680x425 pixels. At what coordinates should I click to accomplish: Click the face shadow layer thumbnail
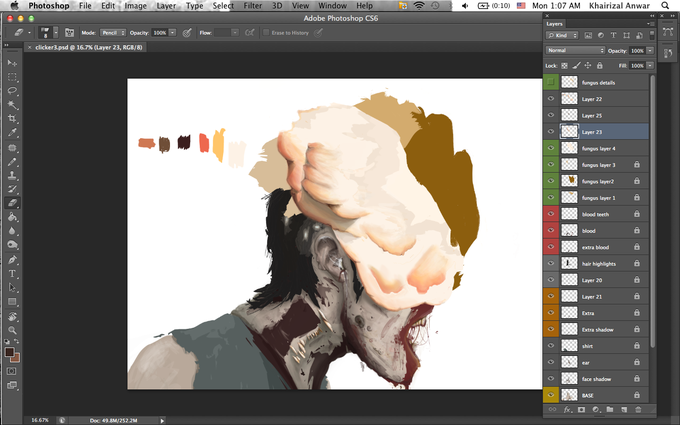click(569, 379)
